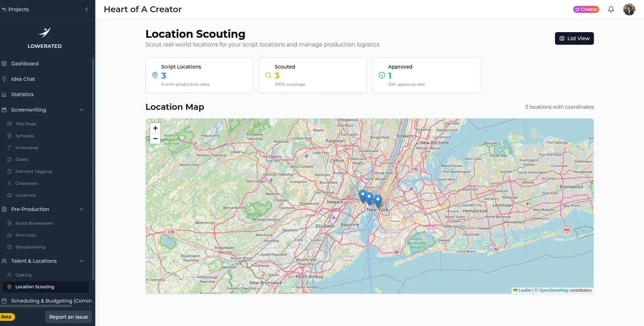Switch to List View
Screen dimensions: 644x326
[x=574, y=39]
